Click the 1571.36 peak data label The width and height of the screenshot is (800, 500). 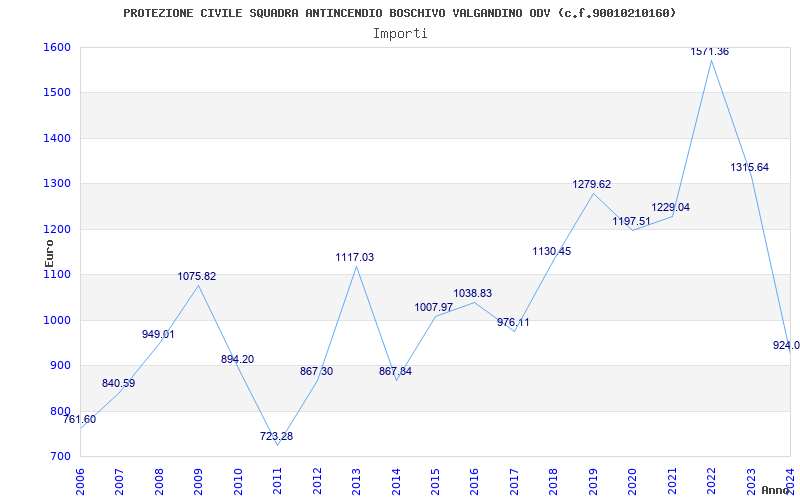coord(710,51)
